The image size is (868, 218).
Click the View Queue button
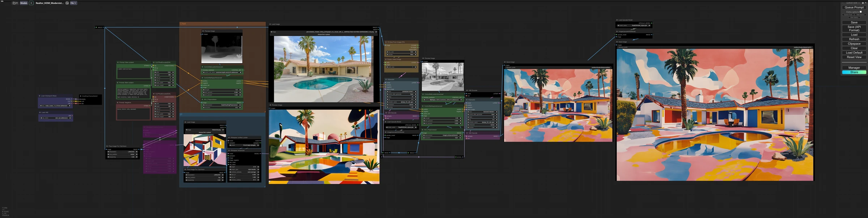tap(860, 14)
